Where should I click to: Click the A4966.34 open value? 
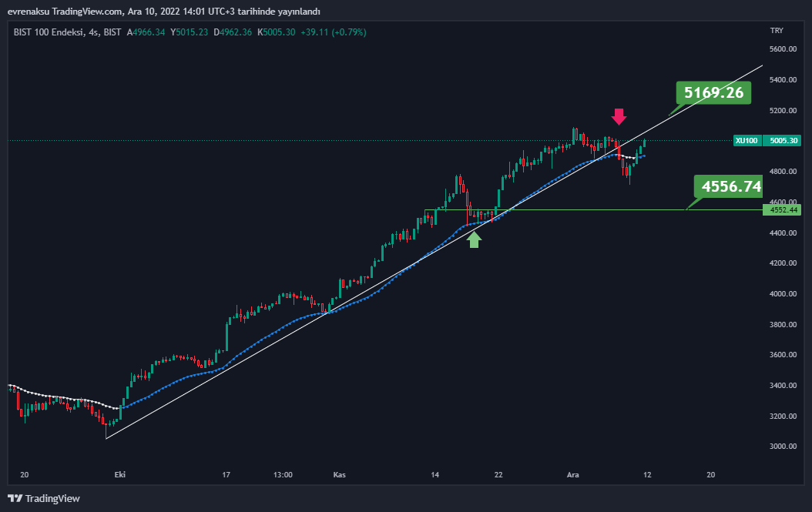[146, 32]
